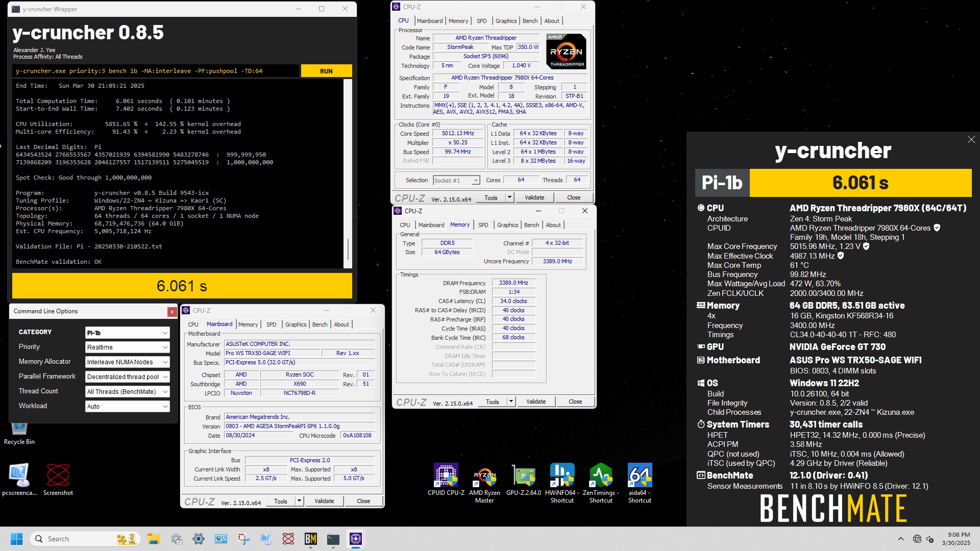Viewport: 980px width, 551px height.
Task: Open the ZenTimings Shortcut desktop icon
Action: [601, 483]
